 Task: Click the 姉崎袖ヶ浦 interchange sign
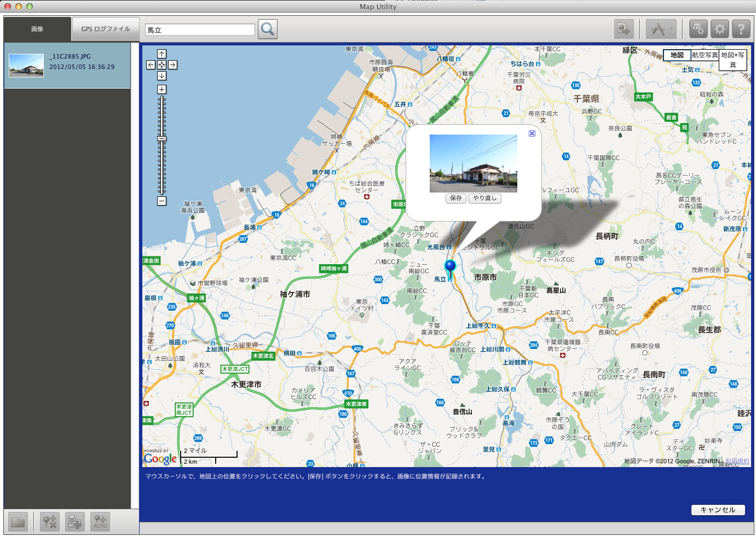334,269
